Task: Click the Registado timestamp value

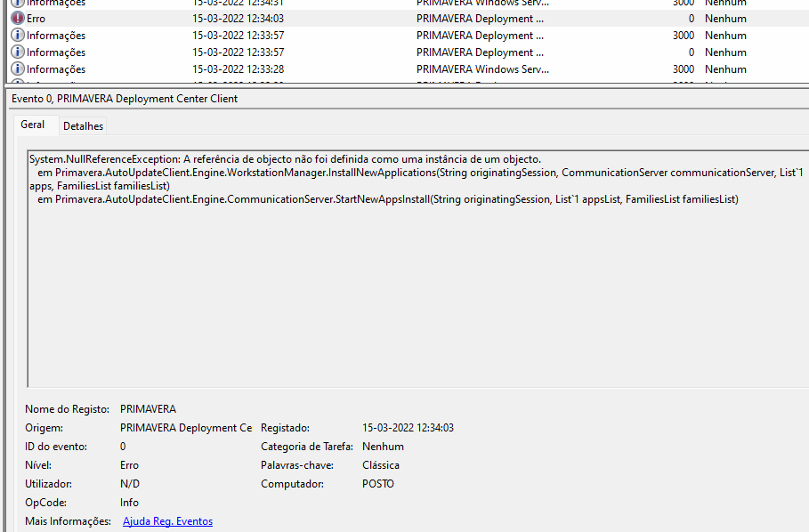Action: 408,428
